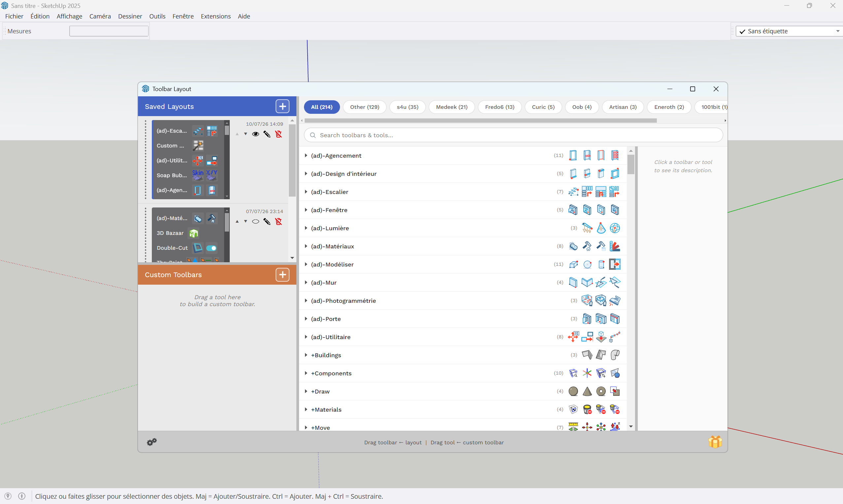
Task: Toggle hidden eye of 07/07/26 layout
Action: pyautogui.click(x=255, y=221)
